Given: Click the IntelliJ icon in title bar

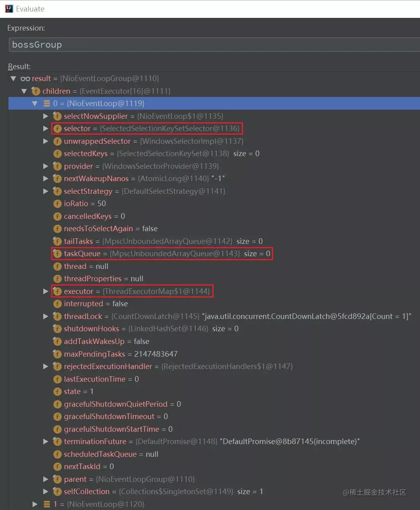Looking at the screenshot, I should (9, 9).
